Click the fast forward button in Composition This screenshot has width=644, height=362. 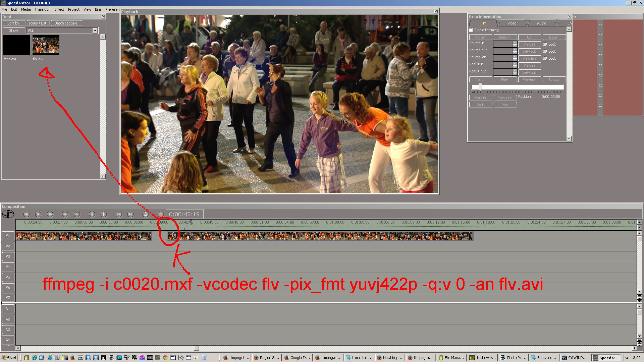tap(50, 214)
